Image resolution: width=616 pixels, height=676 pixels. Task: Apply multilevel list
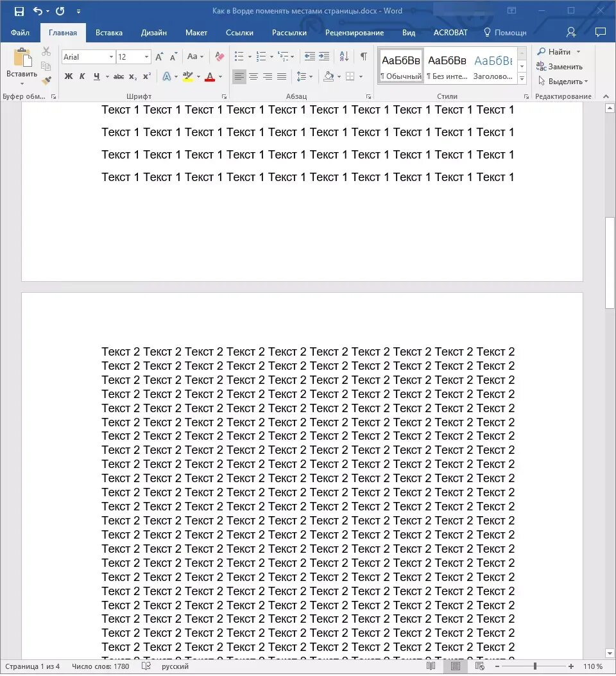[284, 56]
